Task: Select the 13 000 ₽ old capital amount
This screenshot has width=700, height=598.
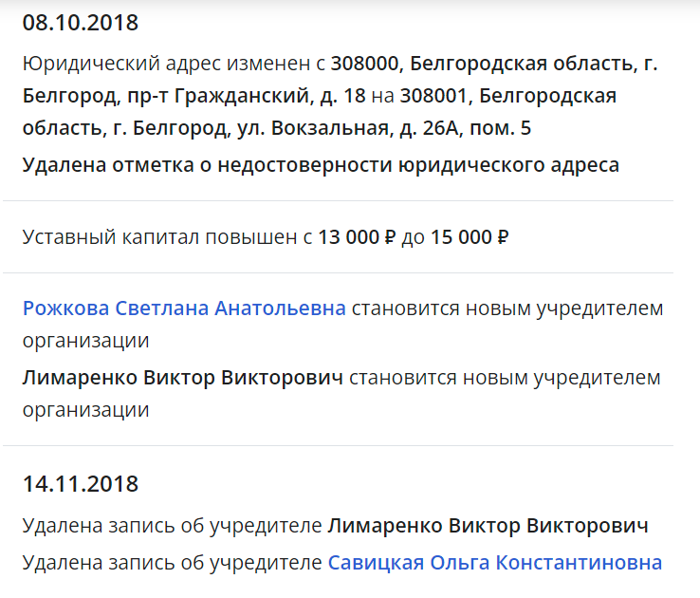Action: click(357, 236)
